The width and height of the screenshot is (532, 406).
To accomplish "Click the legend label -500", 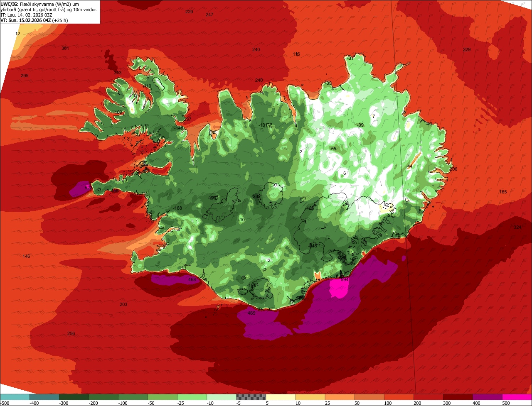I will (5, 403).
